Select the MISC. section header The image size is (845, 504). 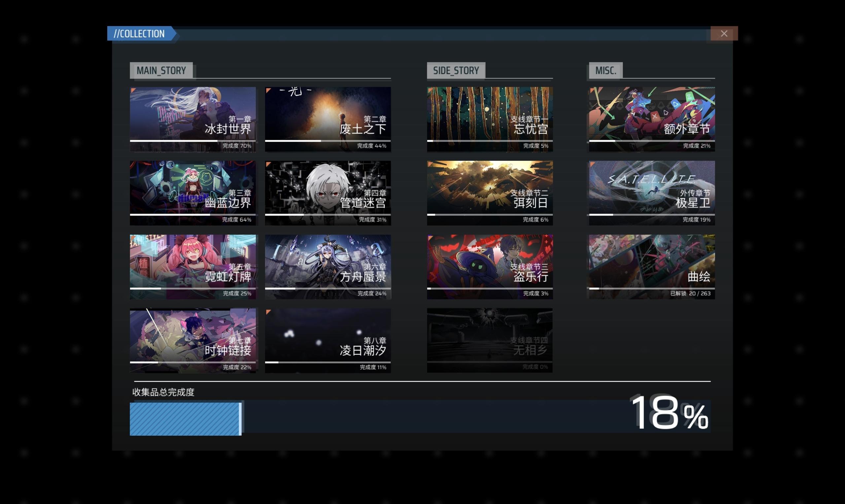click(606, 70)
